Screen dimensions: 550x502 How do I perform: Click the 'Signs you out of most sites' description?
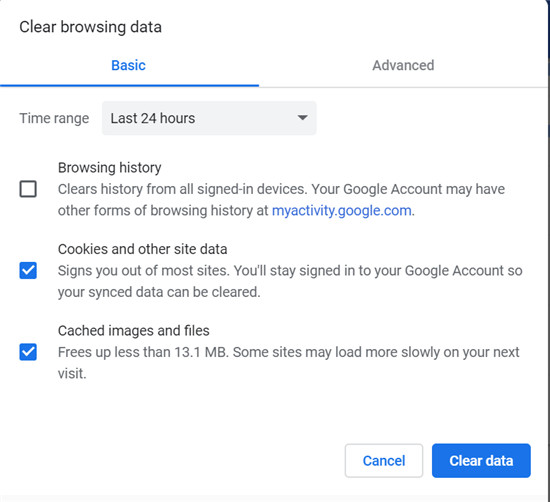[x=290, y=281]
